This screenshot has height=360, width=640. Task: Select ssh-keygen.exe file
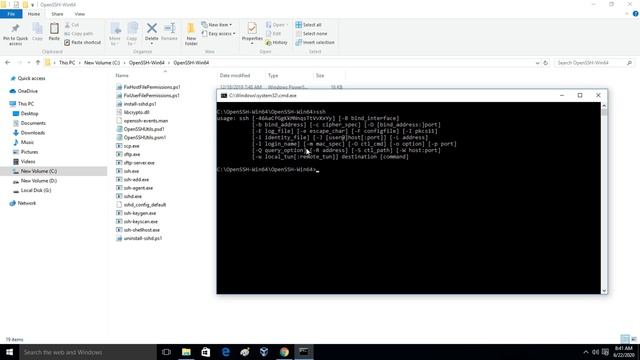click(x=140, y=213)
